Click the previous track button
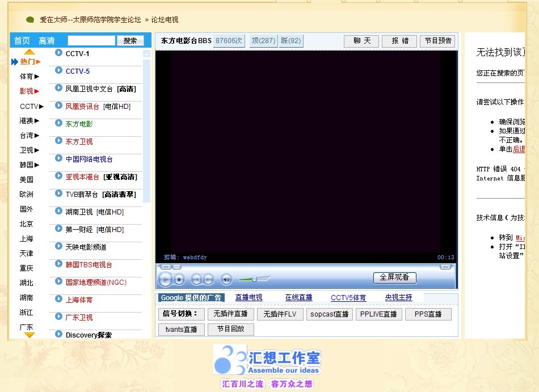Image resolution: width=539 pixels, height=392 pixels. click(196, 280)
